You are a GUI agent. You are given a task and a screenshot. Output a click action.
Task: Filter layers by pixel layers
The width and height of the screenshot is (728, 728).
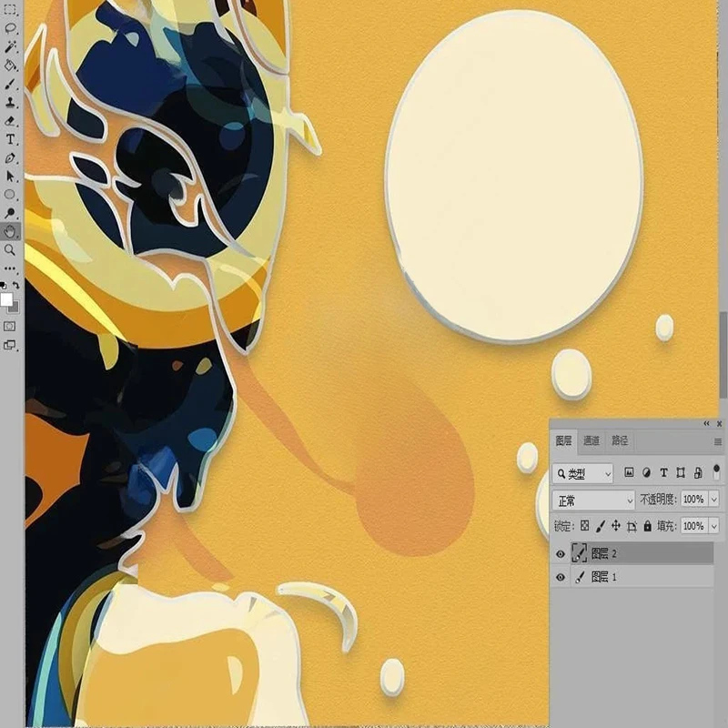click(629, 472)
